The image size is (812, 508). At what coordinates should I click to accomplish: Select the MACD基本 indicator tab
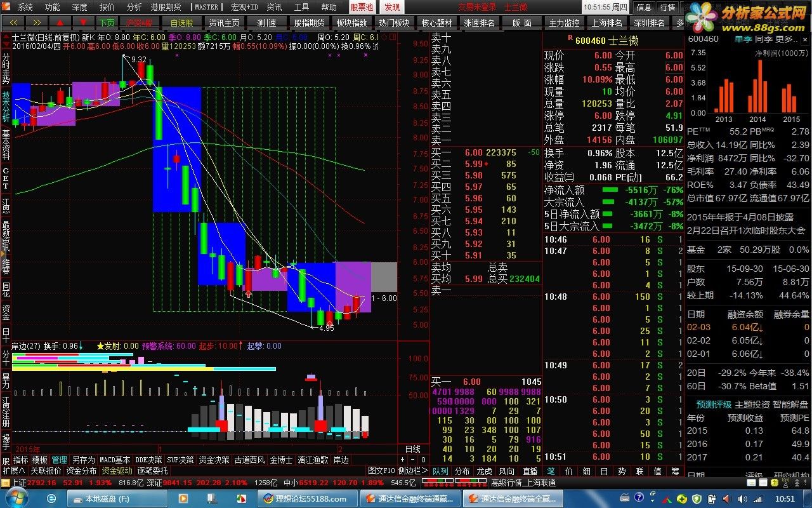115,460
